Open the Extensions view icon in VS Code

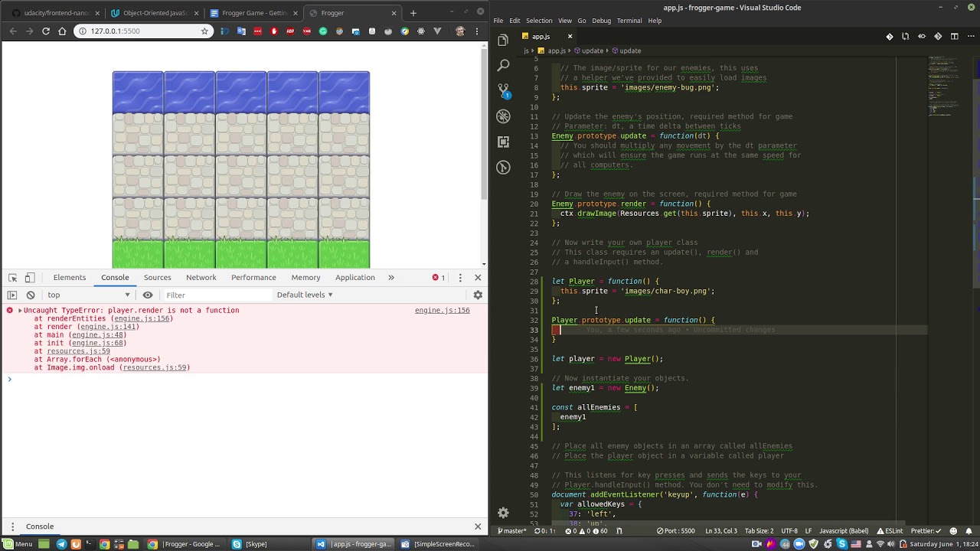503,142
